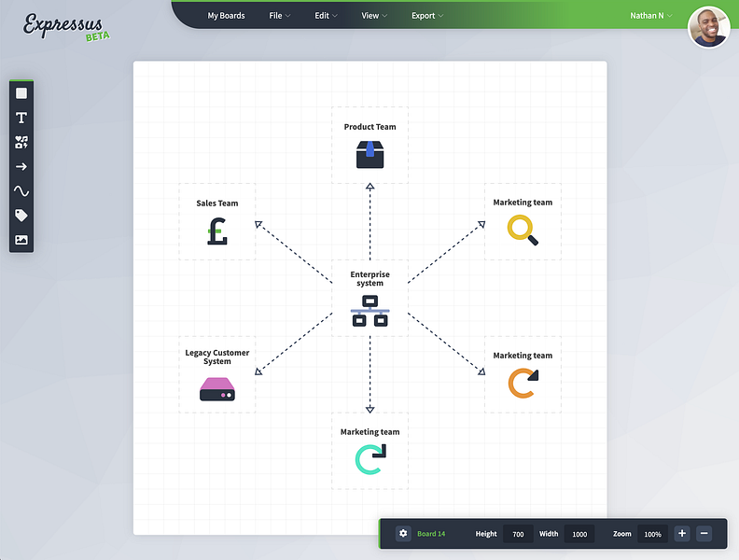739x560 pixels.
Task: Expand the View menu
Action: tap(374, 16)
